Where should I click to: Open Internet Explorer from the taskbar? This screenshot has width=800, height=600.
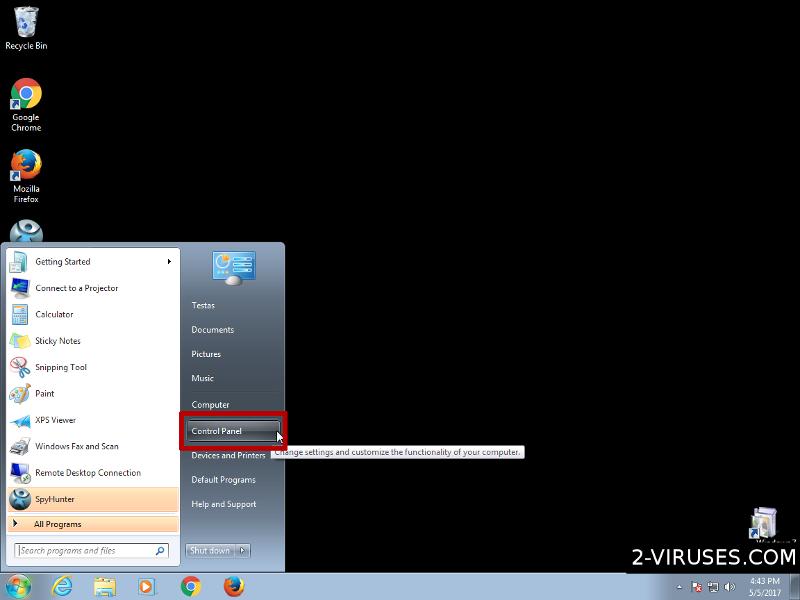(62, 586)
